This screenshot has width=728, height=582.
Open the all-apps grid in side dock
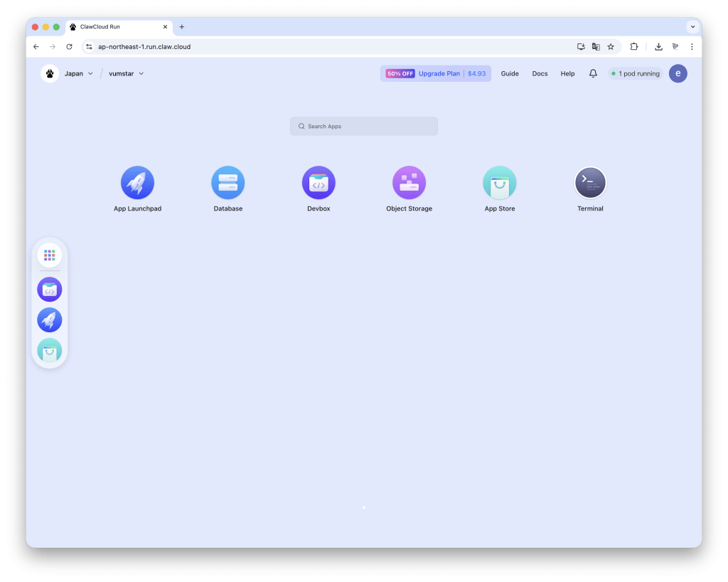click(x=50, y=255)
